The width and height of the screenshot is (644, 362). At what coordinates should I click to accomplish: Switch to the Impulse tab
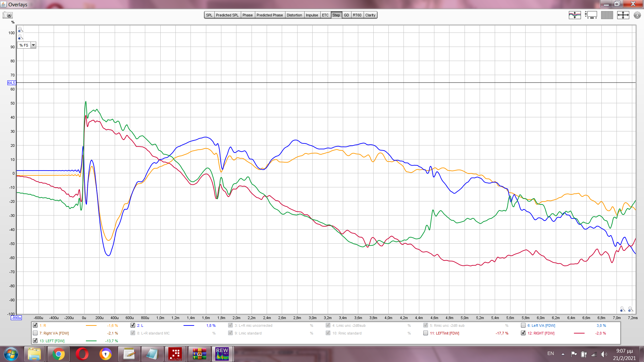[312, 15]
